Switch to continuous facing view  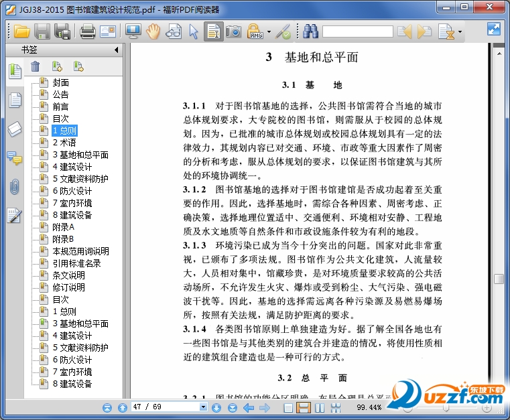[336, 408]
